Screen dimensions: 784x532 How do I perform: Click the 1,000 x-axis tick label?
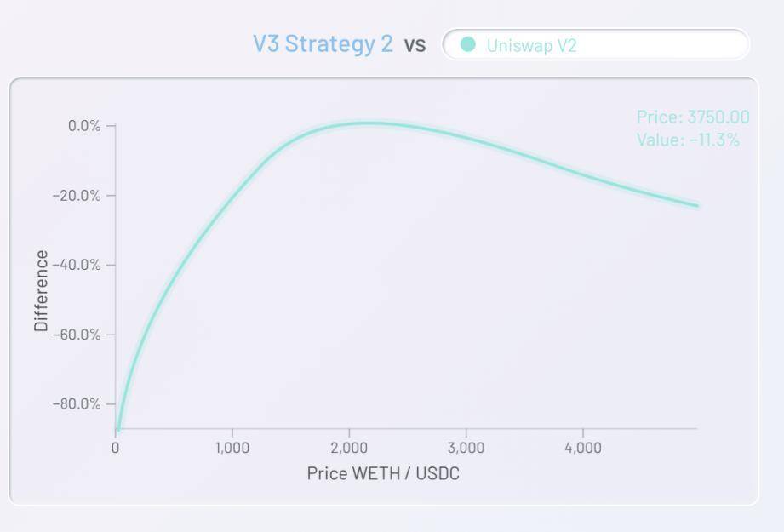pyautogui.click(x=232, y=448)
